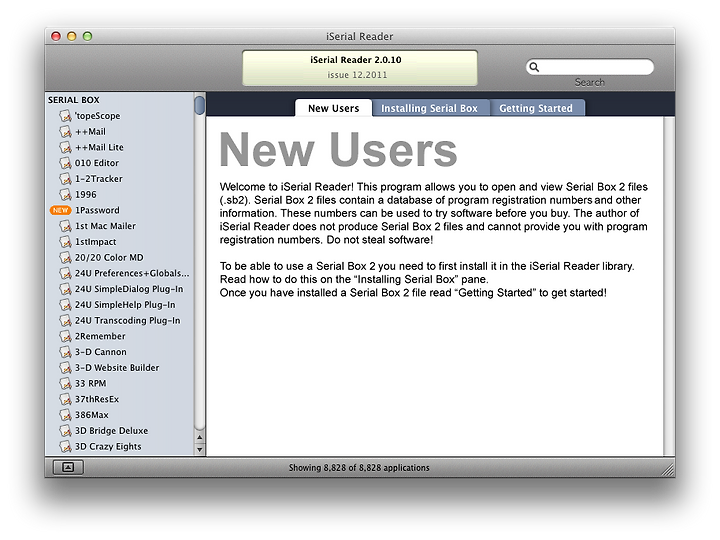Click the Showing 8,828 applications status text
Image resolution: width=720 pixels, height=540 pixels.
pyautogui.click(x=359, y=467)
